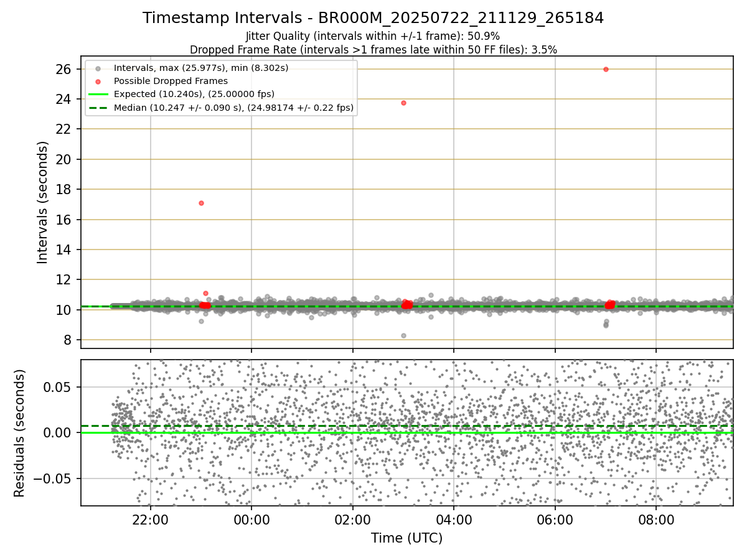
Task: Click the '02:00' x-axis tick label
Action: point(353,520)
